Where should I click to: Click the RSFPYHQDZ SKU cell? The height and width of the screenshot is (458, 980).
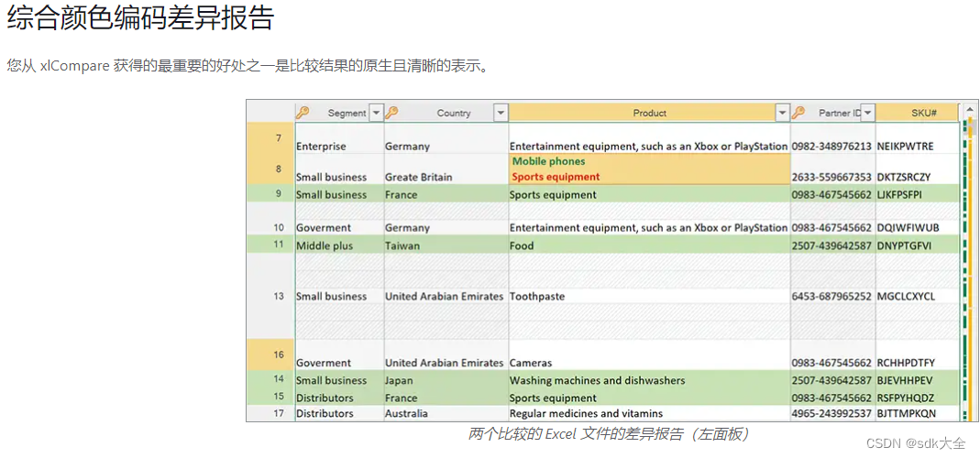click(917, 398)
